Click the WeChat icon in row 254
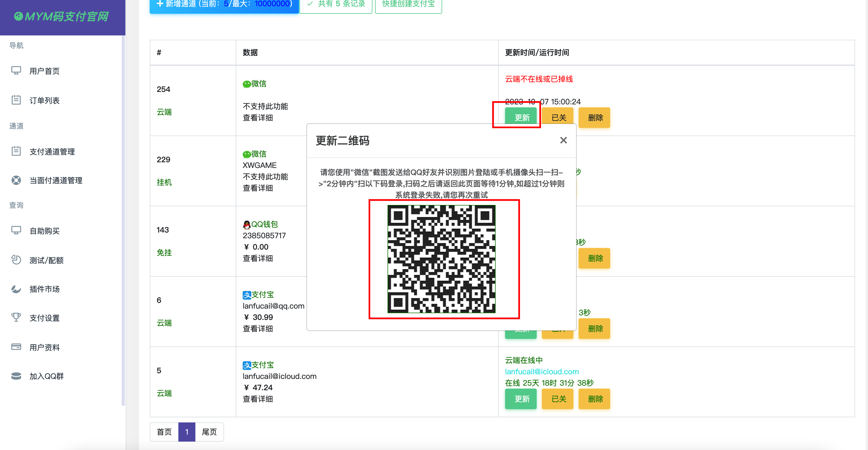The width and height of the screenshot is (868, 450). pyautogui.click(x=247, y=84)
